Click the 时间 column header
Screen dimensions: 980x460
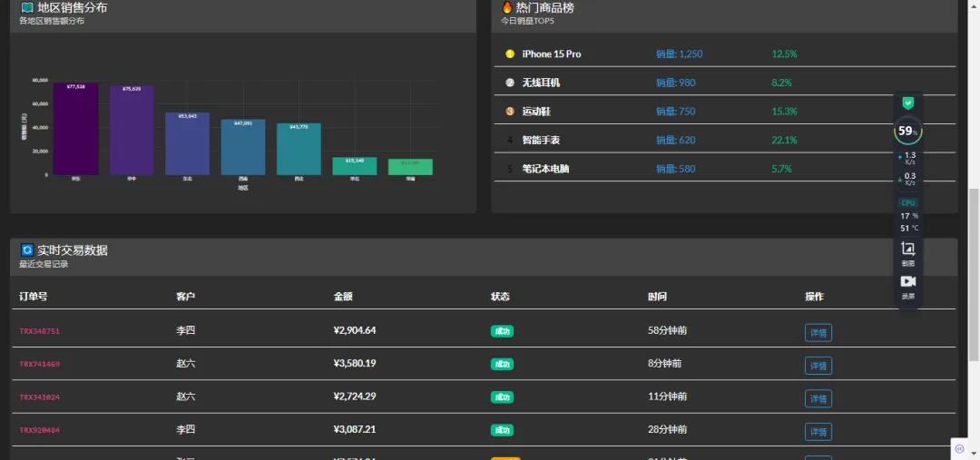[x=658, y=297]
